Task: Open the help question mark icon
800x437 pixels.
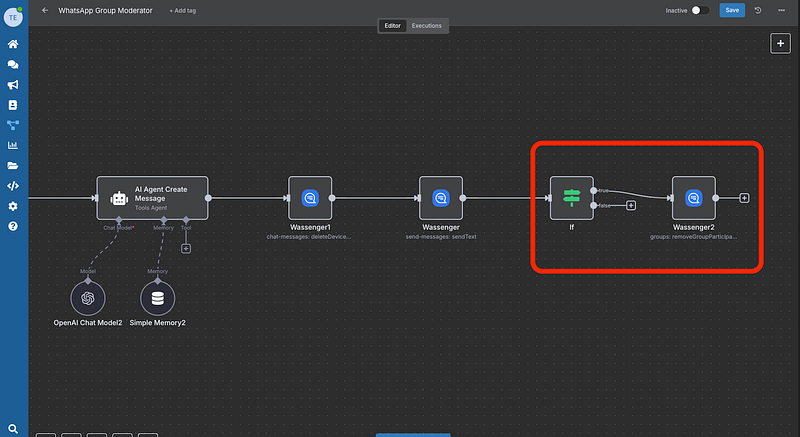Action: 13,227
